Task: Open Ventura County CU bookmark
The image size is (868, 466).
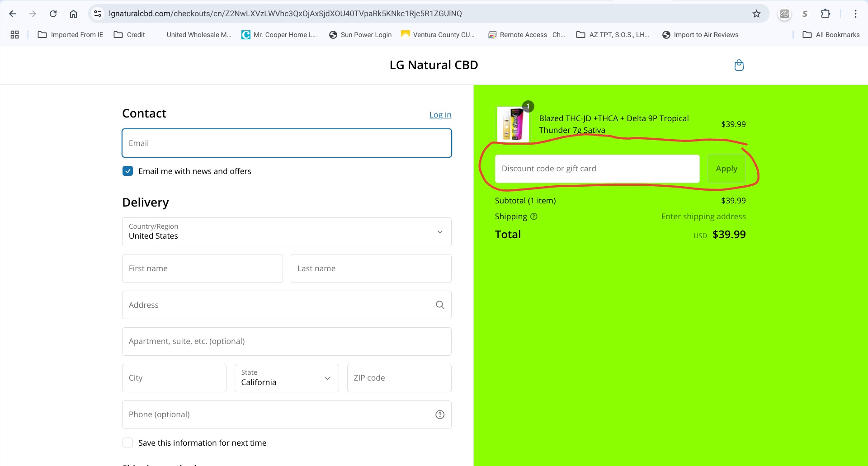Action: click(x=438, y=35)
